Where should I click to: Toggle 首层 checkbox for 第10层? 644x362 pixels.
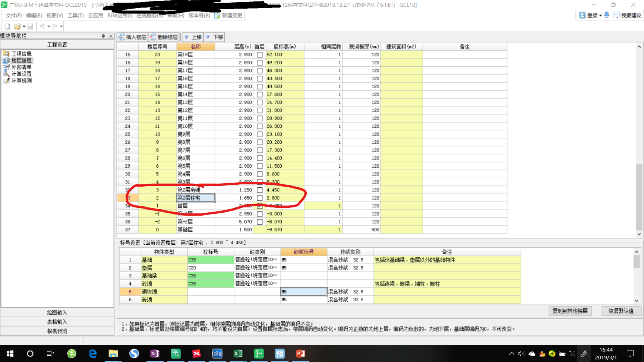[260, 126]
